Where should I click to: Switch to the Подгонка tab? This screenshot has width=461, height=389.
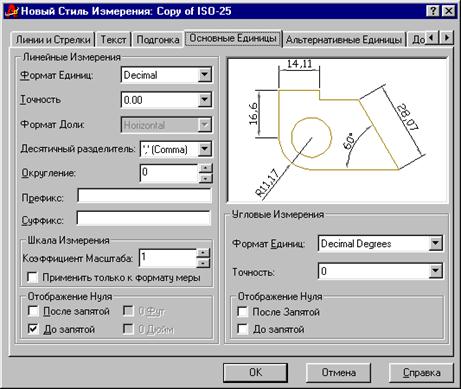pyautogui.click(x=158, y=40)
